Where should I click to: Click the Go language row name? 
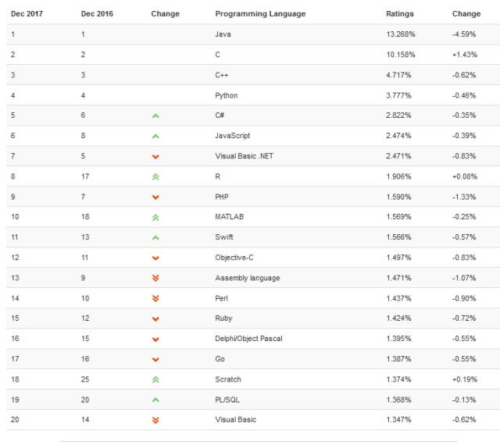(x=220, y=359)
